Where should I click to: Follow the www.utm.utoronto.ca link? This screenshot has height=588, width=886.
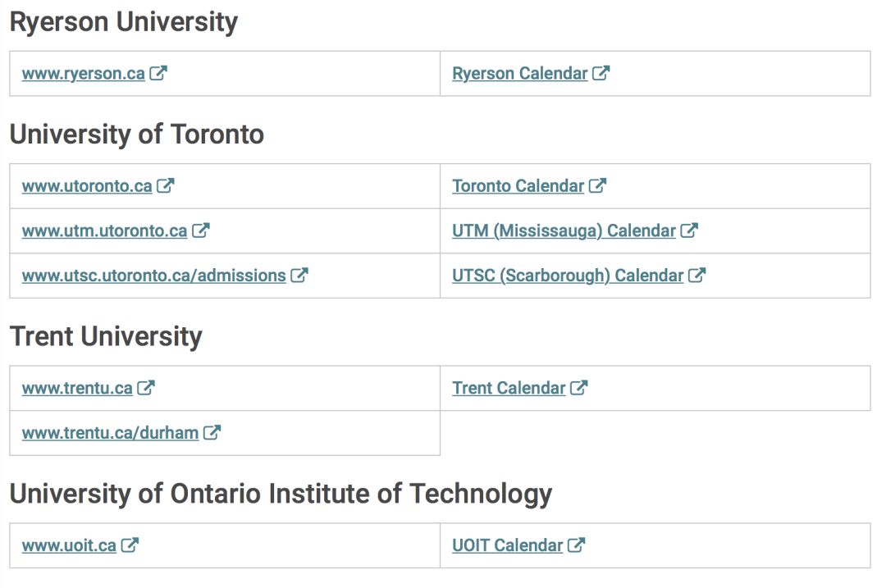[x=104, y=230]
